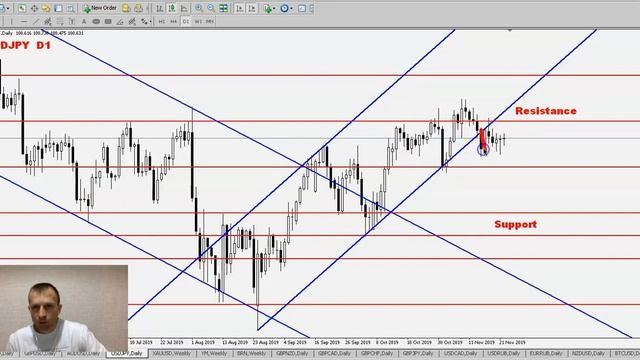Open the chart templates icon
The width and height of the screenshot is (640, 360).
point(302,9)
